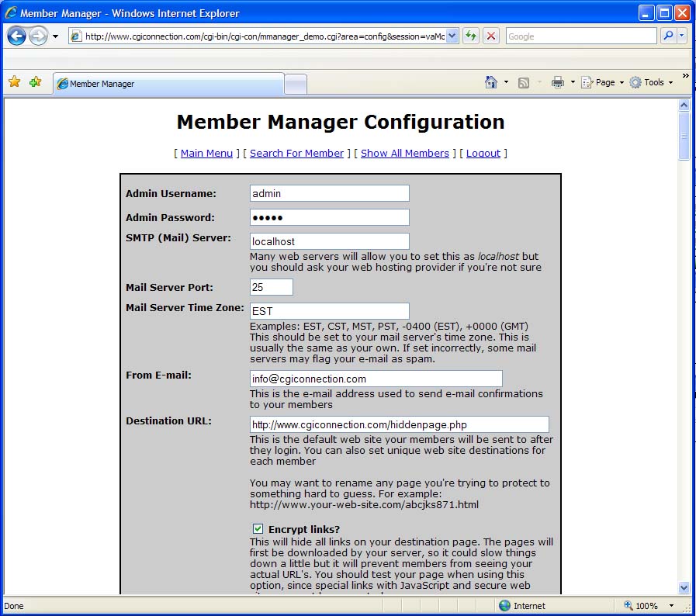The height and width of the screenshot is (616, 696).
Task: Click the 'Mail Server Port:' label
Action: (169, 287)
